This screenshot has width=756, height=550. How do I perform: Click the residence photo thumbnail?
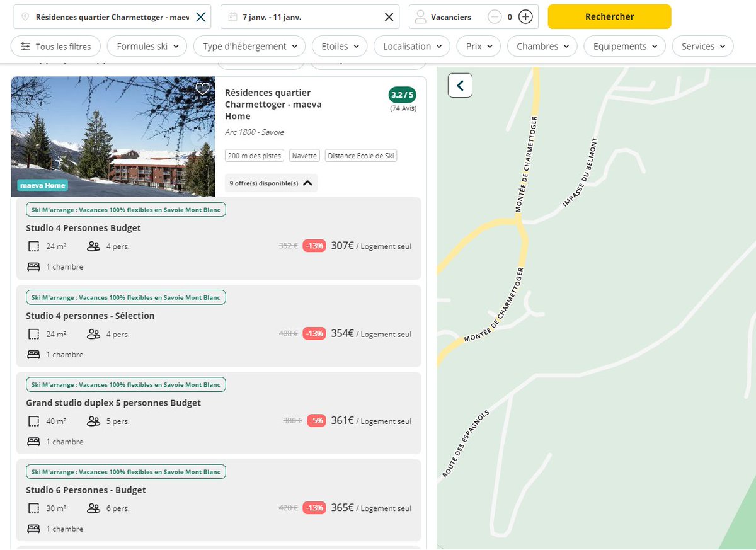[113, 137]
